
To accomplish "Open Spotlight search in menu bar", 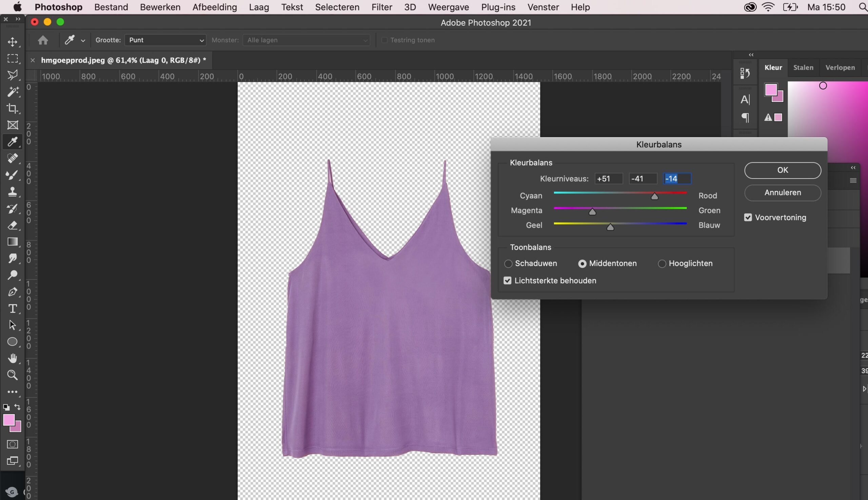I will [863, 7].
